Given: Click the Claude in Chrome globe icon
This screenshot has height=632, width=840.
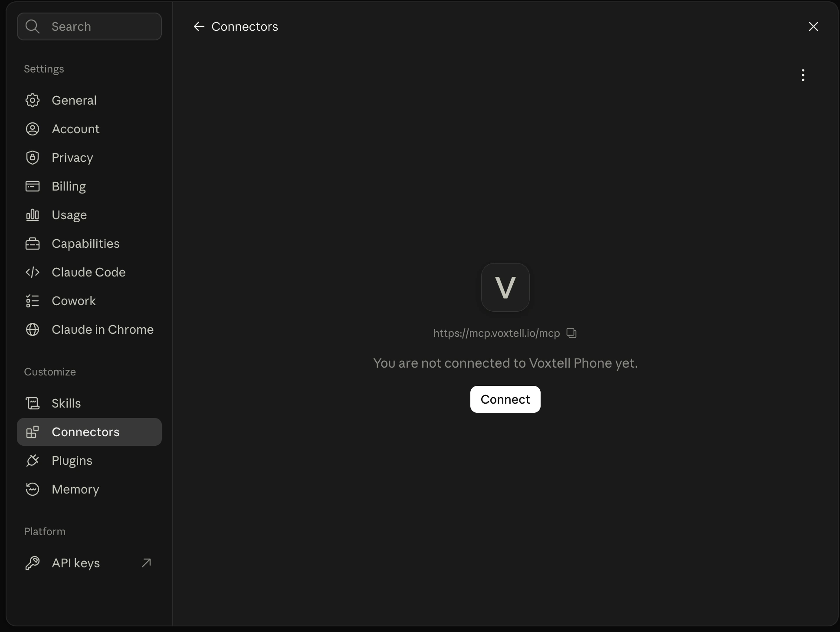Looking at the screenshot, I should [33, 329].
